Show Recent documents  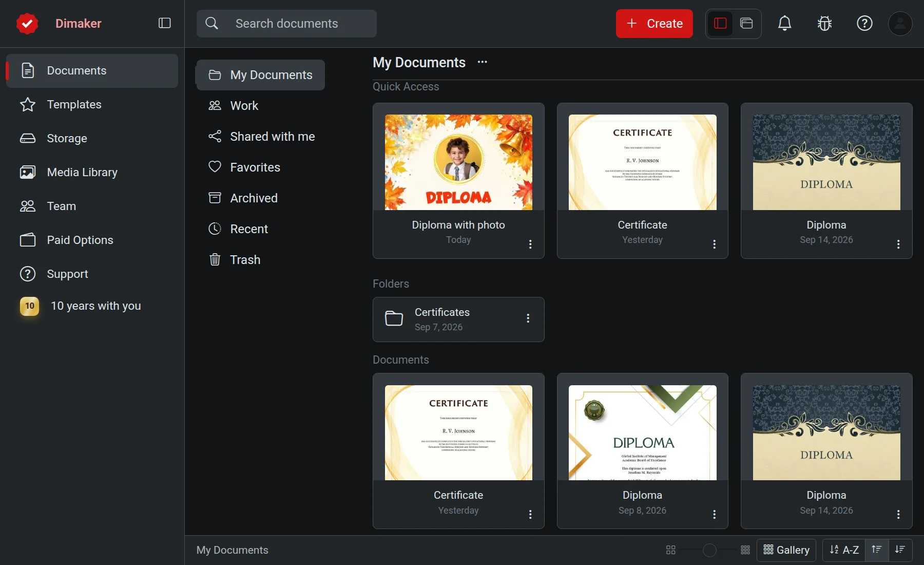[x=260, y=229]
